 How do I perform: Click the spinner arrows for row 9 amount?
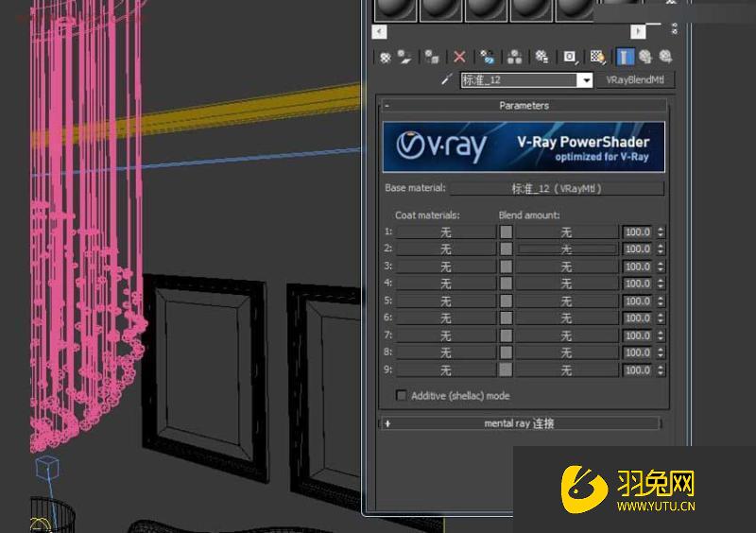point(661,370)
